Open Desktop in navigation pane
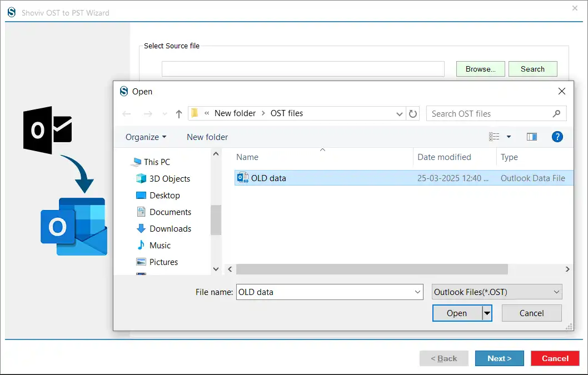 [x=158, y=196]
